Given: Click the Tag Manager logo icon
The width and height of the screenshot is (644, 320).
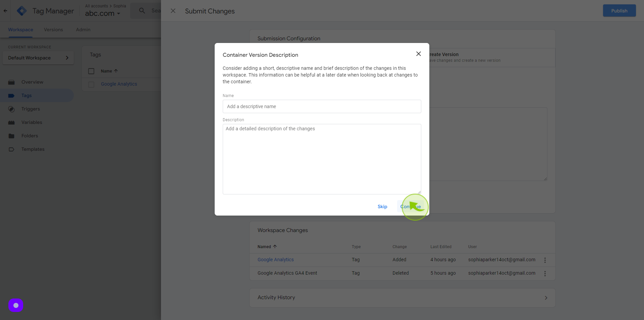Looking at the screenshot, I should click(x=22, y=11).
